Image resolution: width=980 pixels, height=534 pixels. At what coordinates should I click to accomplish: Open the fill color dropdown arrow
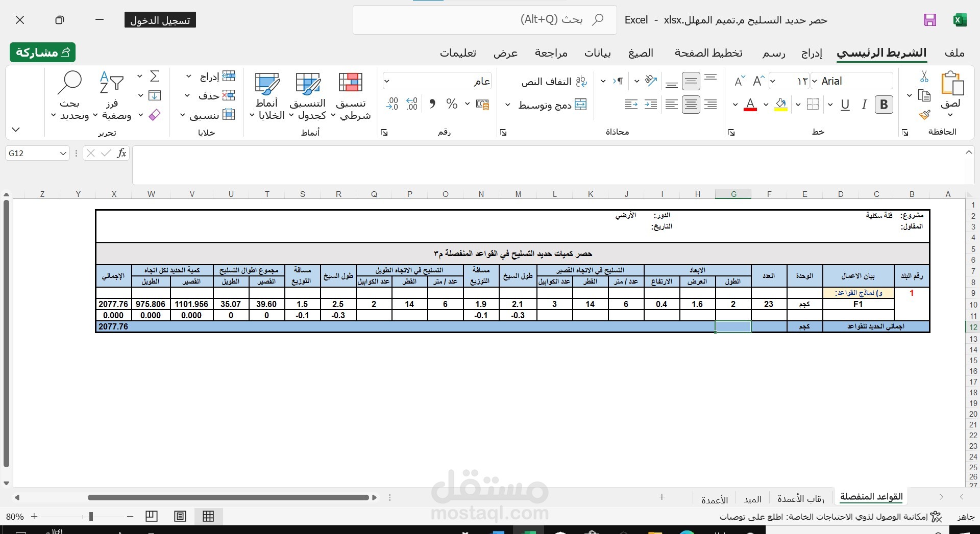[766, 105]
